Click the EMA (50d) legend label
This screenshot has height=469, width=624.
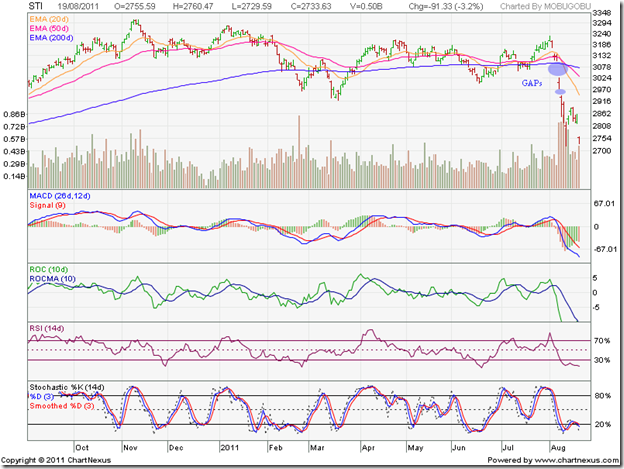(x=49, y=29)
